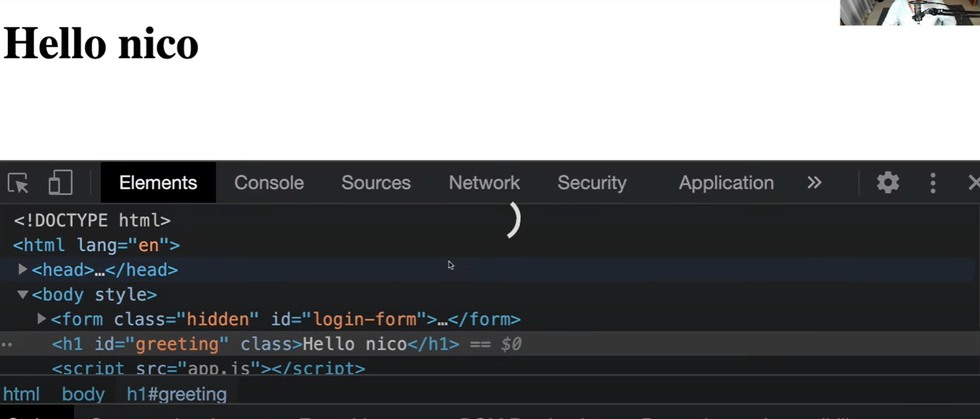This screenshot has width=980, height=419.
Task: Switch to the Elements tab
Action: [158, 182]
